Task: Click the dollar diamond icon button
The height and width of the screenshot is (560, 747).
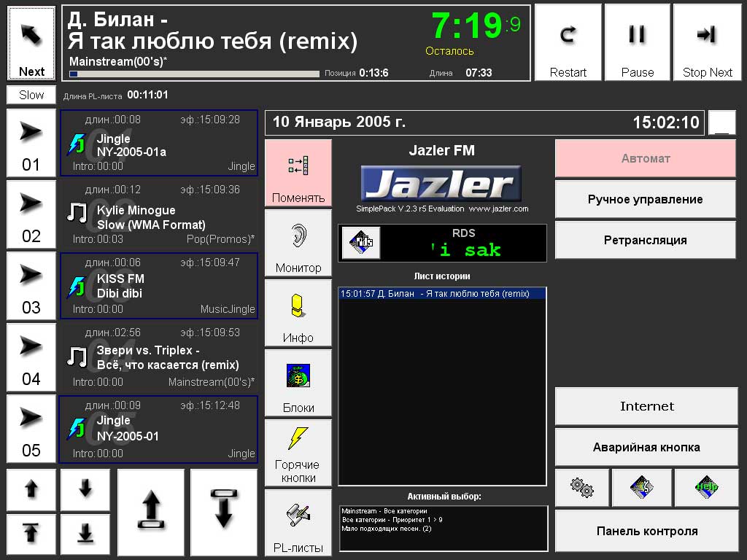Action: click(x=642, y=488)
